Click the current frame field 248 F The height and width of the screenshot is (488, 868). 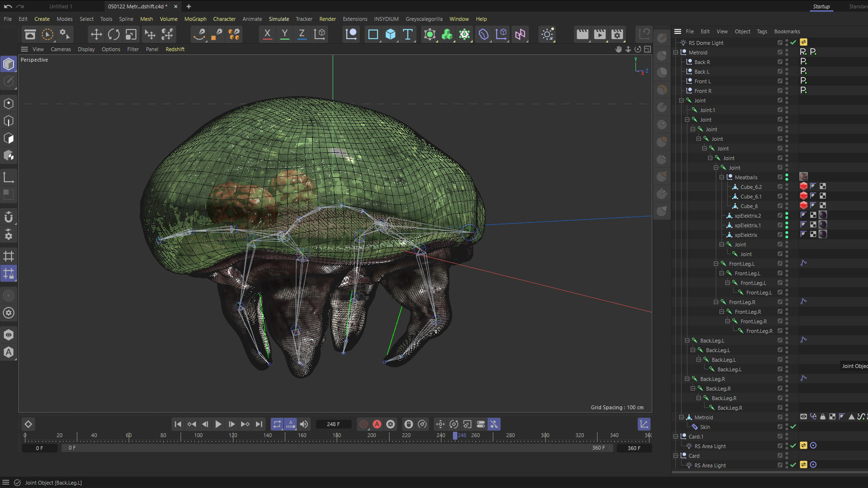(x=333, y=424)
